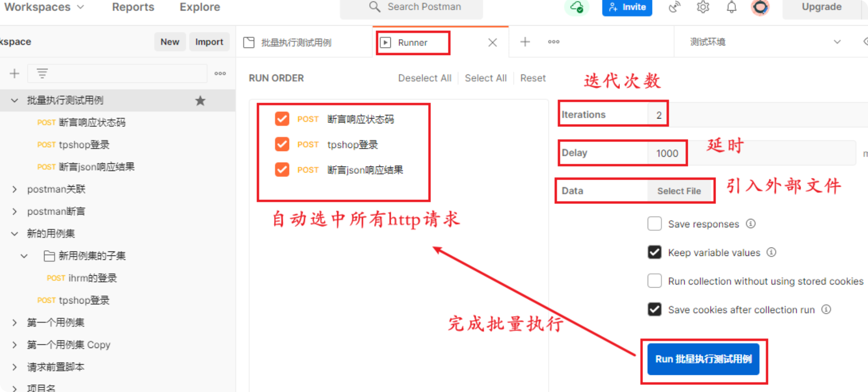Screen dimensions: 868x392
Task: Click collection icon on 批量执行测试用例 tab
Action: pos(249,42)
